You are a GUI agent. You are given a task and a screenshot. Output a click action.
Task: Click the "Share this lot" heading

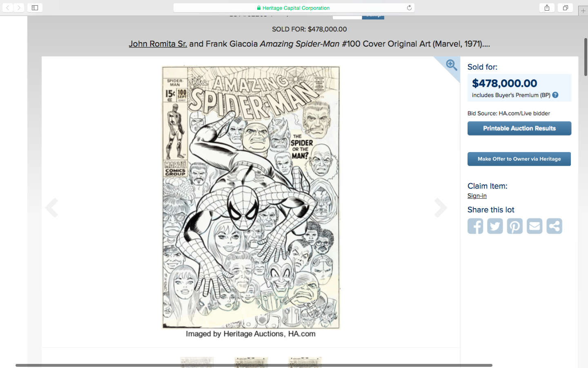pyautogui.click(x=491, y=210)
